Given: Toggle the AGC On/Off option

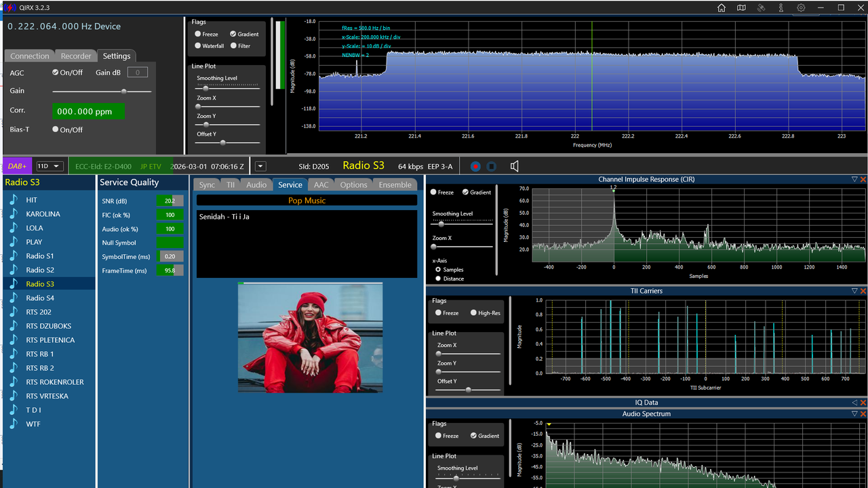Looking at the screenshot, I should click(x=67, y=73).
